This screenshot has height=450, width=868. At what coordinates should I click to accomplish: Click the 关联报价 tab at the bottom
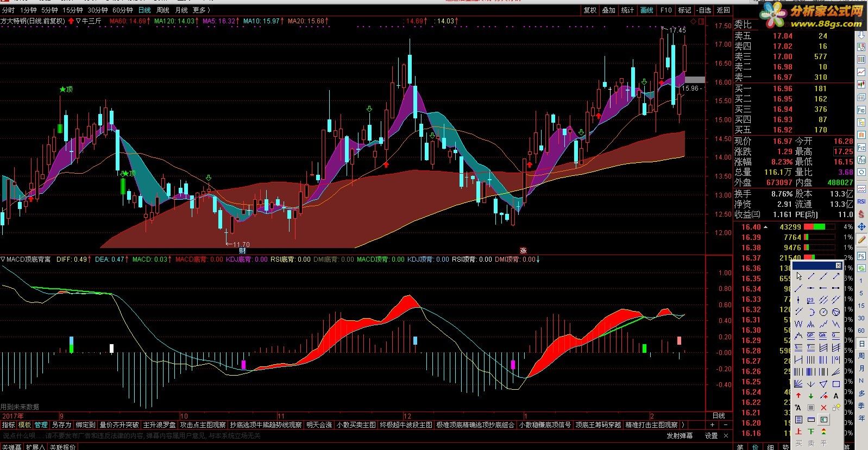coord(62,447)
